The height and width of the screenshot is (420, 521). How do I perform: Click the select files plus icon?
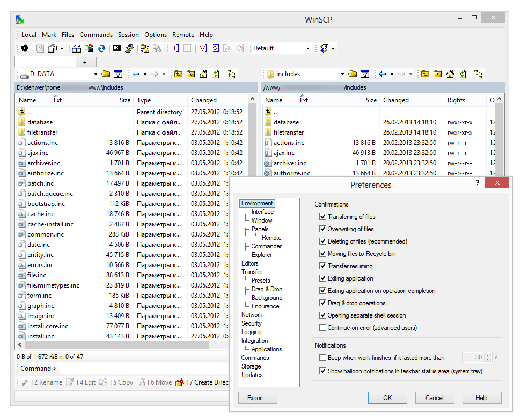point(174,48)
